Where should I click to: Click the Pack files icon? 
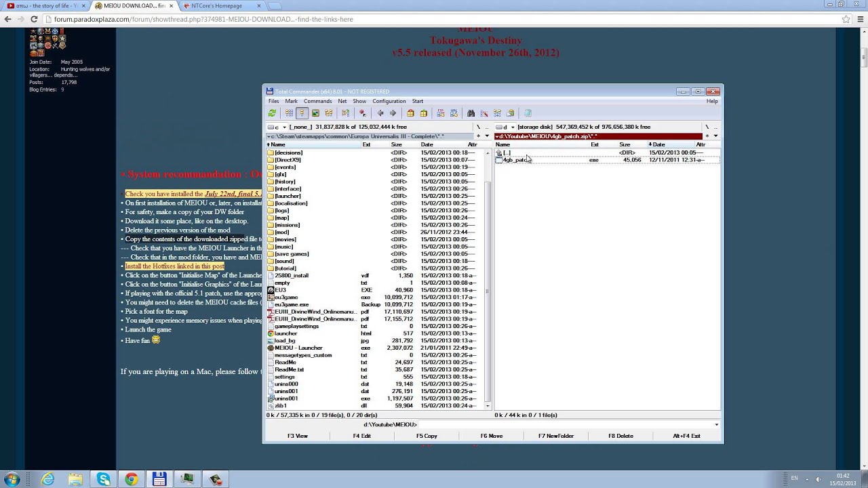point(410,113)
